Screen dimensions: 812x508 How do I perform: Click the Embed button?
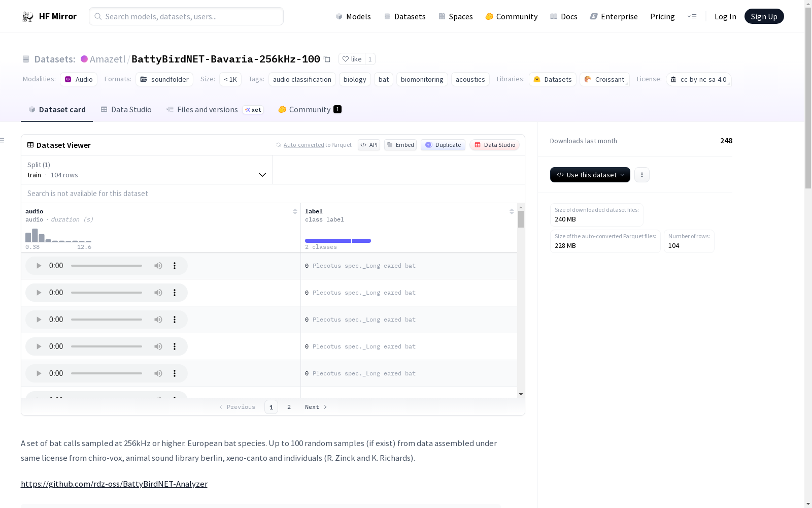(400, 145)
